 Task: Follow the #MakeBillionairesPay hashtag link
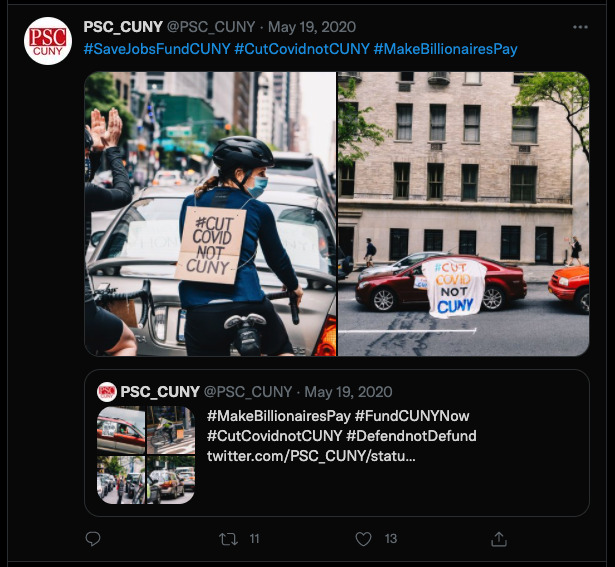[445, 49]
